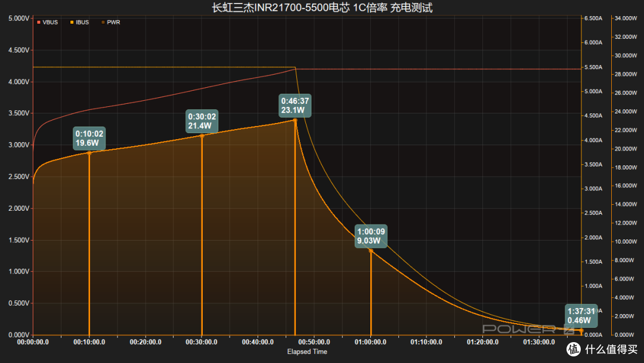The height and width of the screenshot is (363, 644).
Task: Click the 6.500A current axis label
Action: 593,19
